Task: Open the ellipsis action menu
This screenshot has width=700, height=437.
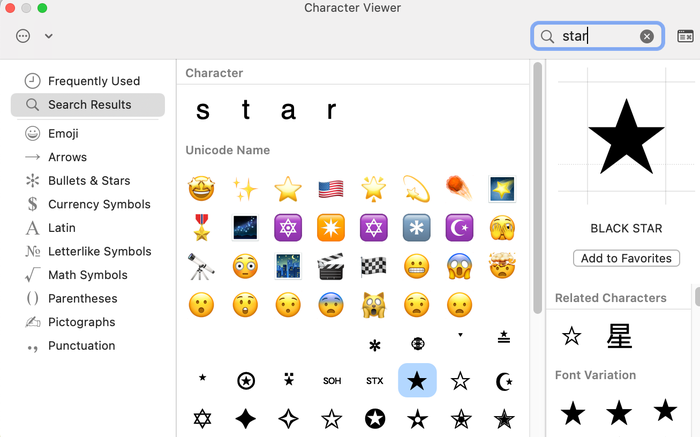Action: pyautogui.click(x=23, y=36)
